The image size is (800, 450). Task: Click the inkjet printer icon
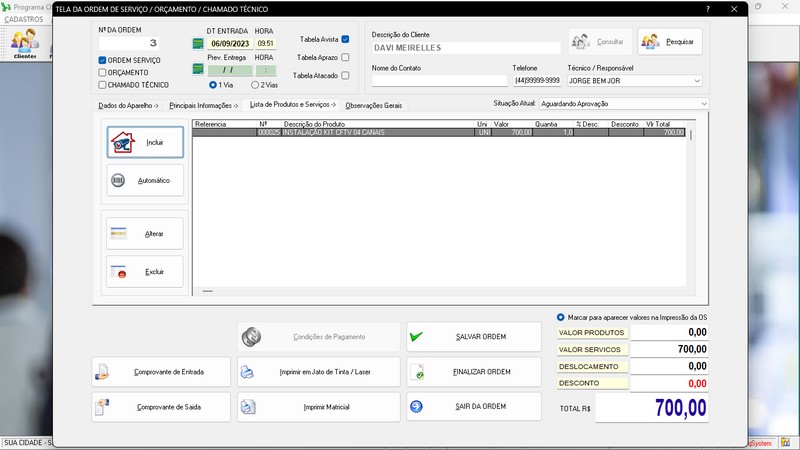coord(247,372)
